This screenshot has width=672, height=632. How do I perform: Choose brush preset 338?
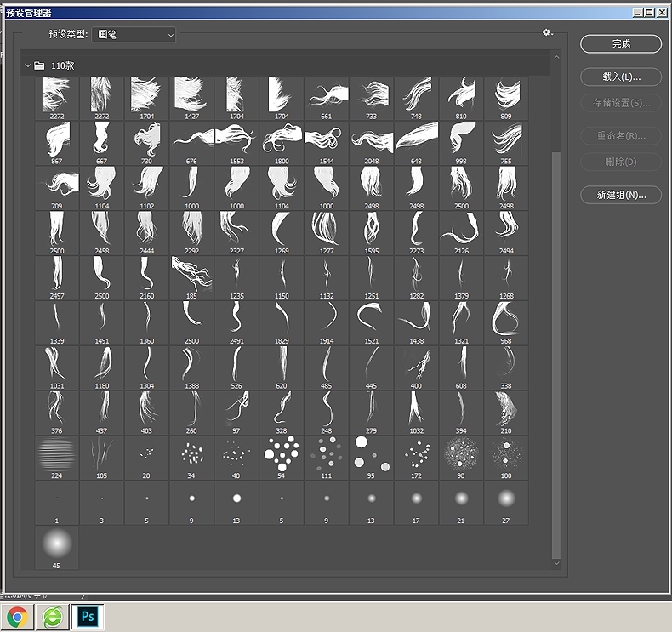pos(506,368)
